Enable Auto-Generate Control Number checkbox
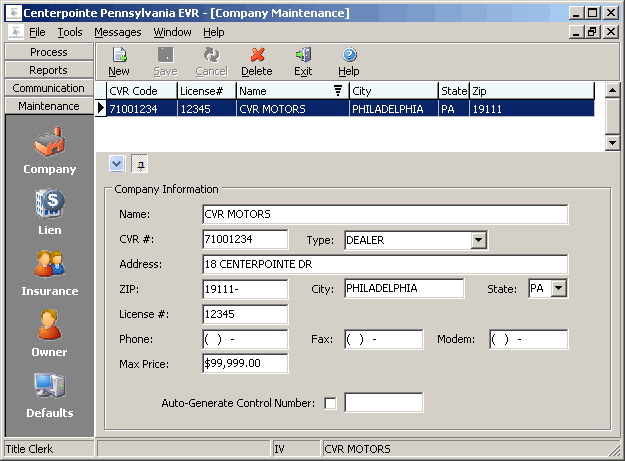625x461 pixels. (x=331, y=403)
